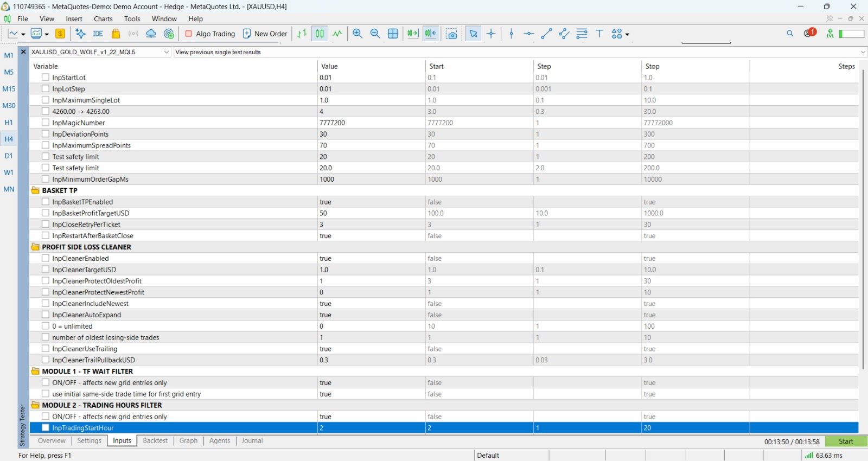Viewport: 868px width, 461px height.
Task: Select the D1 timeframe
Action: coord(9,156)
